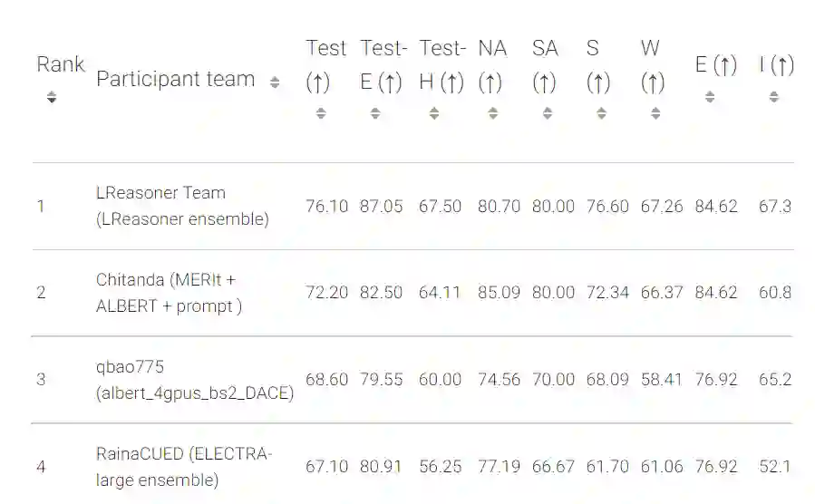Sort by SA column arrows

547,113
